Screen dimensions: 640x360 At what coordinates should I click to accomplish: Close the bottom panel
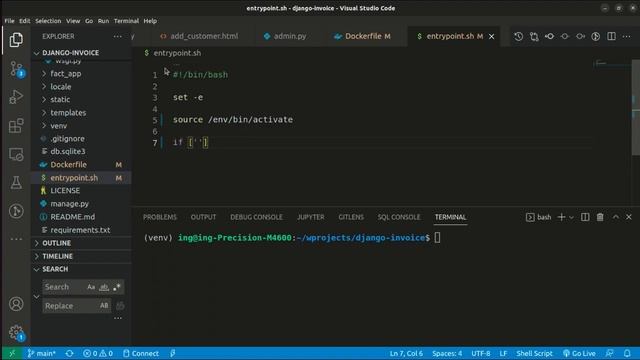(629, 217)
